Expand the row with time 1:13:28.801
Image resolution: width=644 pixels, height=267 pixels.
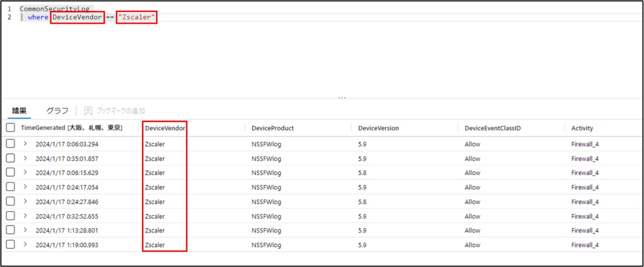(x=25, y=230)
